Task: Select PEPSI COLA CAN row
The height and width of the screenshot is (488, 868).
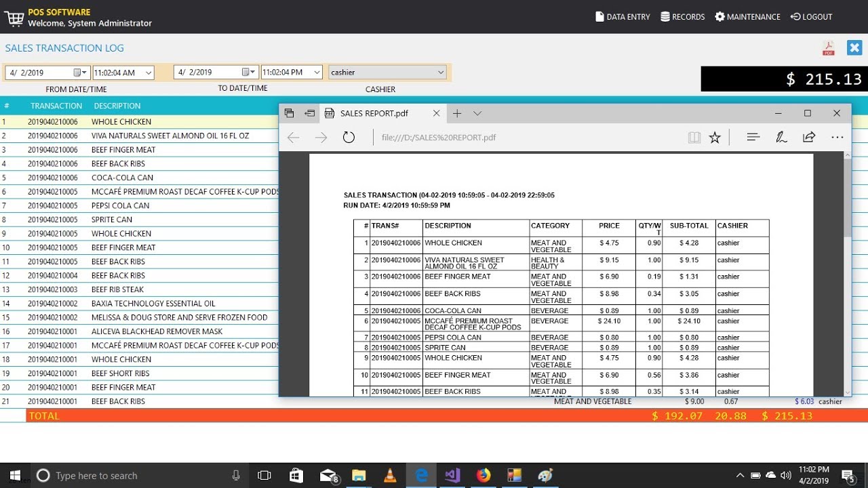Action: pos(139,205)
